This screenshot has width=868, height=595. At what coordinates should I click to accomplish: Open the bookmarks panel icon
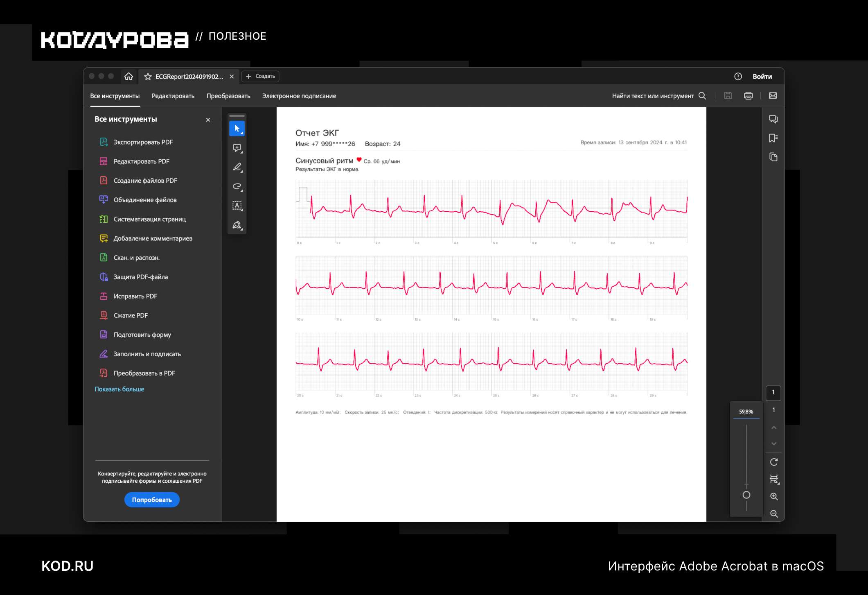click(x=773, y=138)
